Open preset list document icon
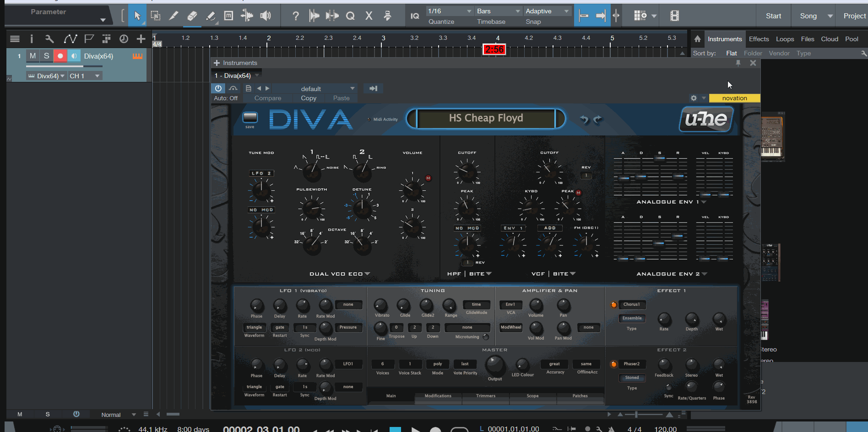The height and width of the screenshot is (432, 868). click(x=249, y=88)
